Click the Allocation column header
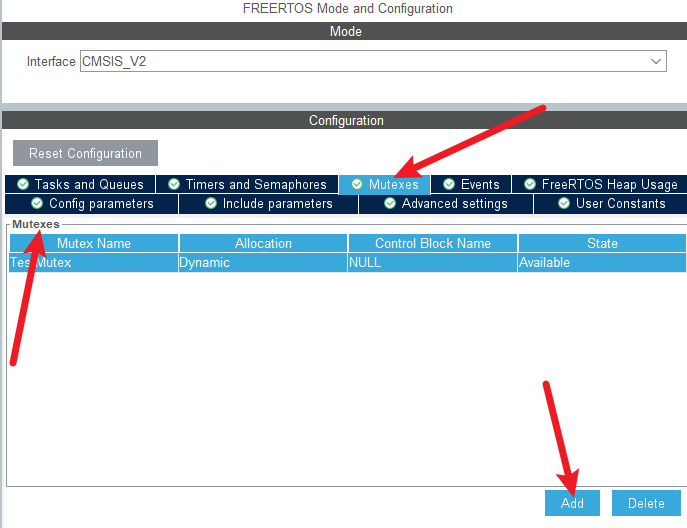The width and height of the screenshot is (687, 528). (263, 243)
